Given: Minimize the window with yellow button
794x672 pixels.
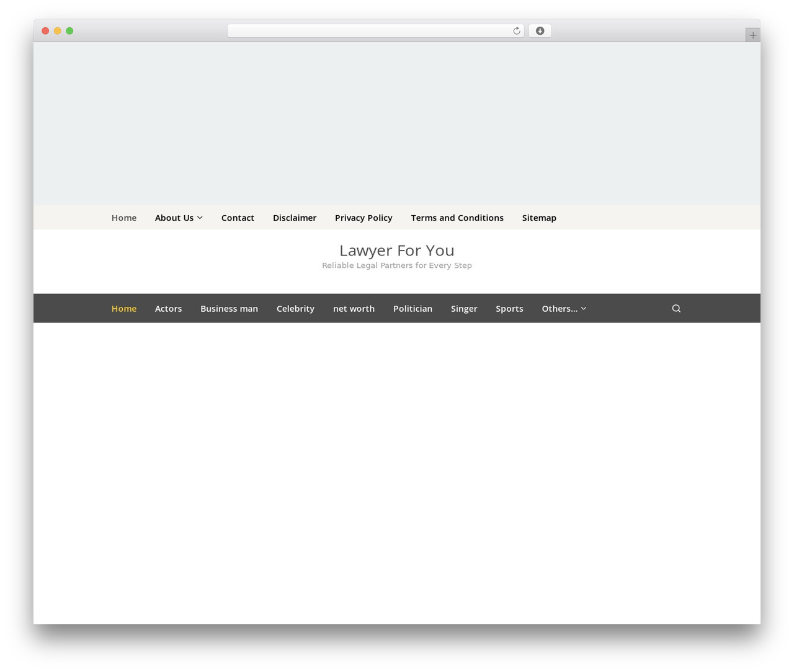Looking at the screenshot, I should click(x=58, y=31).
